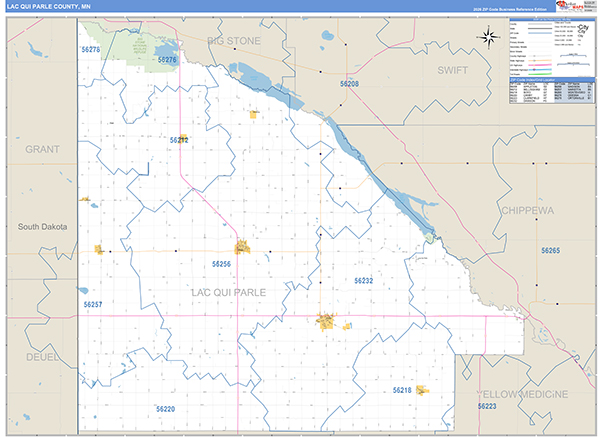
Task: Click the ZIP Code Index table in legend
Action: [552, 92]
